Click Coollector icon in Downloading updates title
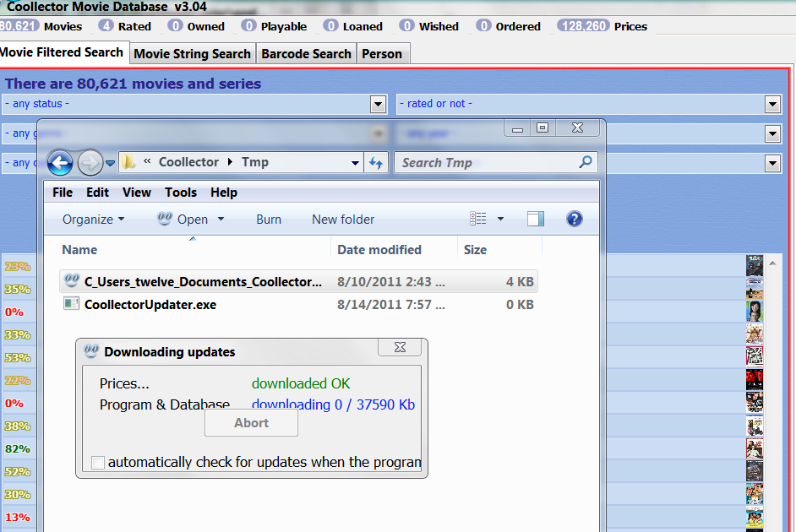Viewport: 796px width, 532px height. coord(91,351)
